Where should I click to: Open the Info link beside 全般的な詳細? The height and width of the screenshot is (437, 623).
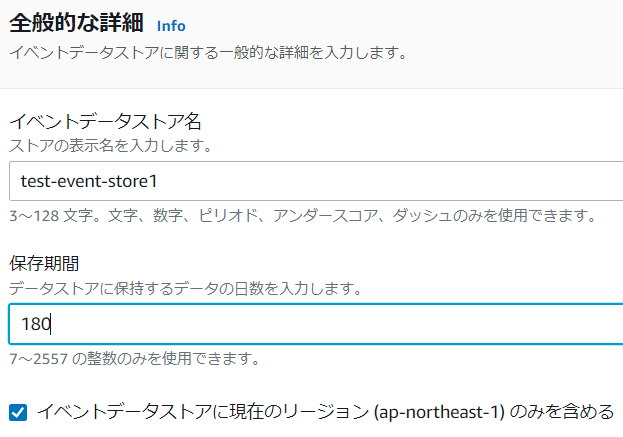pos(171,26)
